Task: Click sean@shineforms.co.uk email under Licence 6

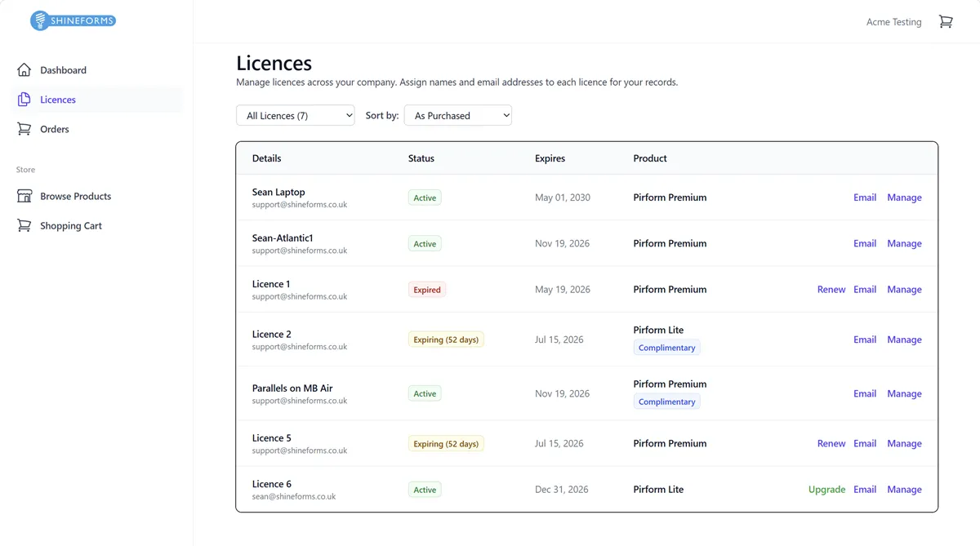Action: coord(294,496)
